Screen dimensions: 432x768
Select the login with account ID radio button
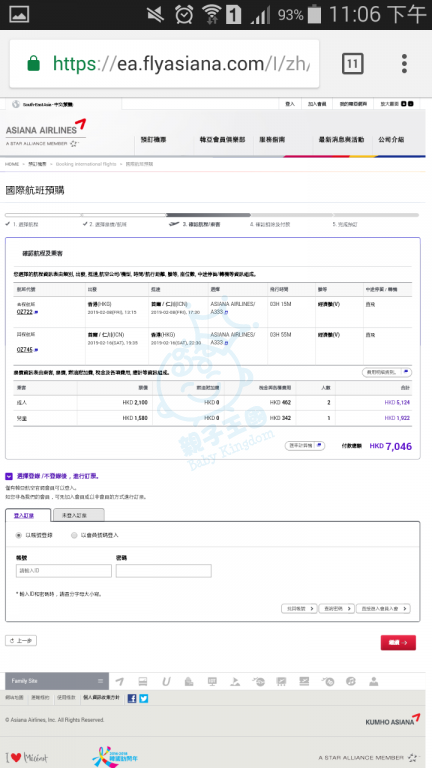(19, 535)
